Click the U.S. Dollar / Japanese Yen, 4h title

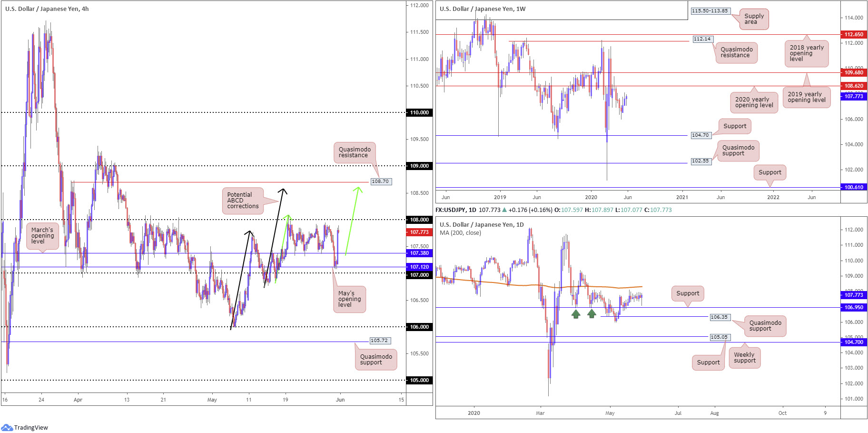click(47, 9)
